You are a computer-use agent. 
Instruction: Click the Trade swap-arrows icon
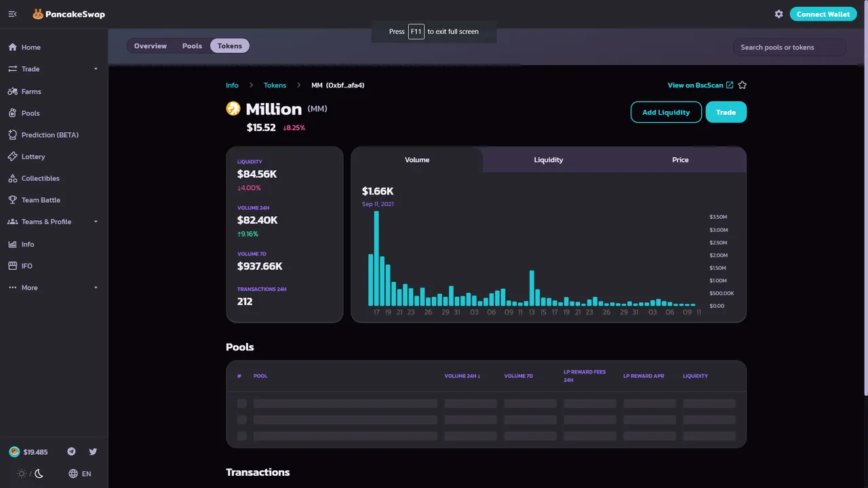tap(12, 69)
